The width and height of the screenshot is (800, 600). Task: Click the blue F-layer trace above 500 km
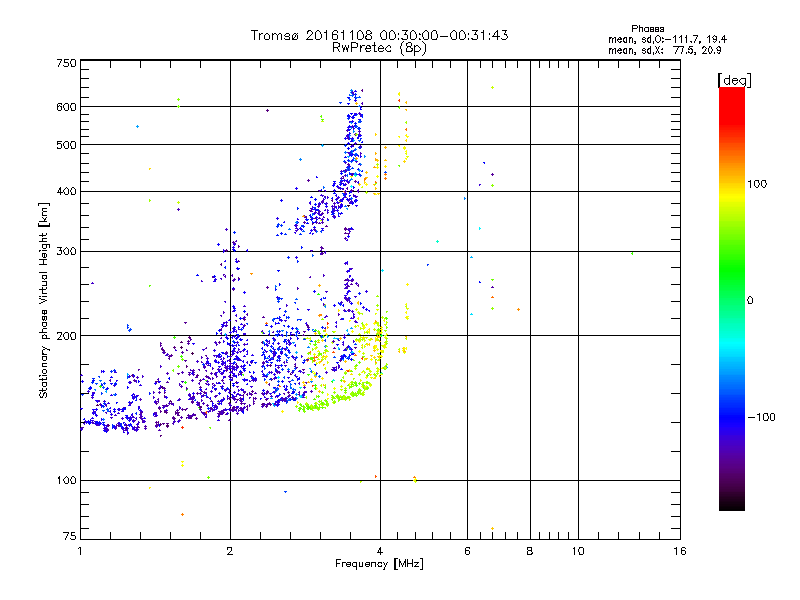(x=354, y=117)
